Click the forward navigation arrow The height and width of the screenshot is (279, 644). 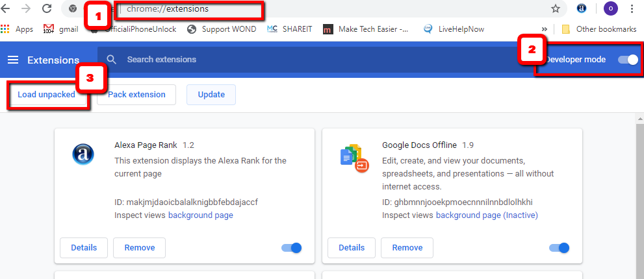point(25,9)
